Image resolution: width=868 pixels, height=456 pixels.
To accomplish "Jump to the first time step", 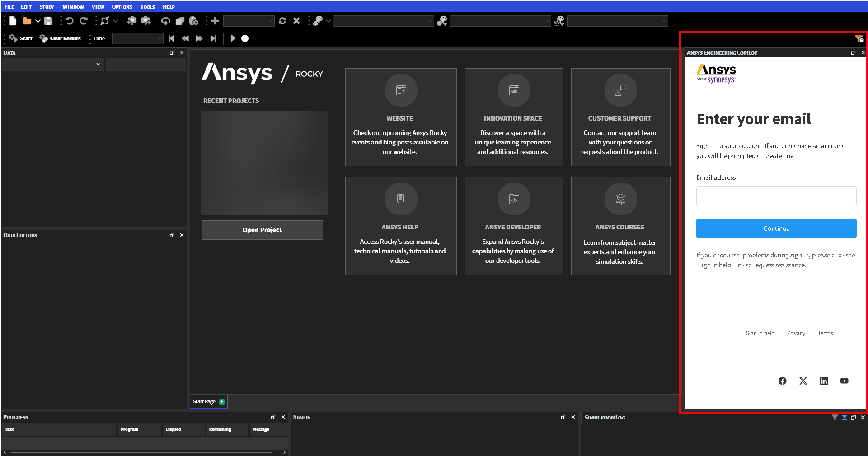I will click(171, 38).
